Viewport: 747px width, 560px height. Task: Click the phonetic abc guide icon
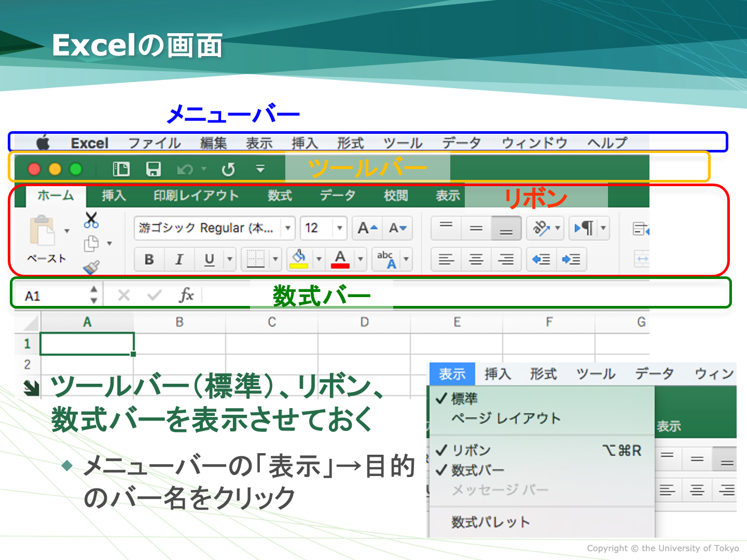386,259
